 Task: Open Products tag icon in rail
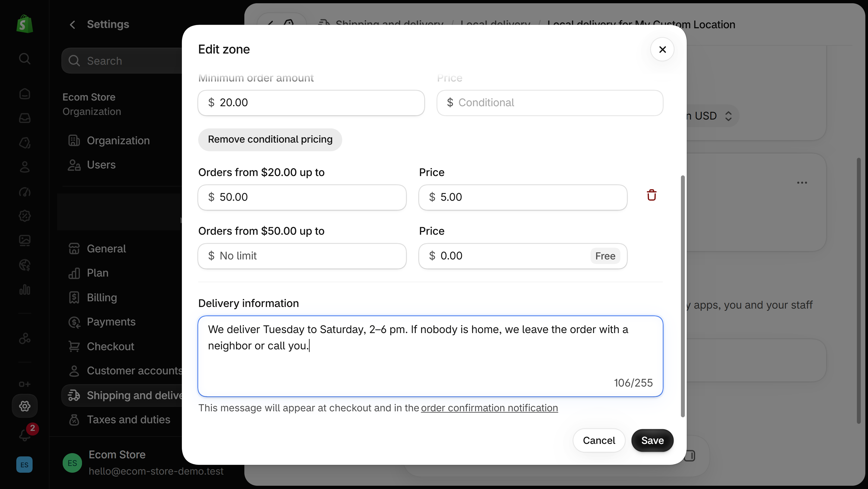25,143
